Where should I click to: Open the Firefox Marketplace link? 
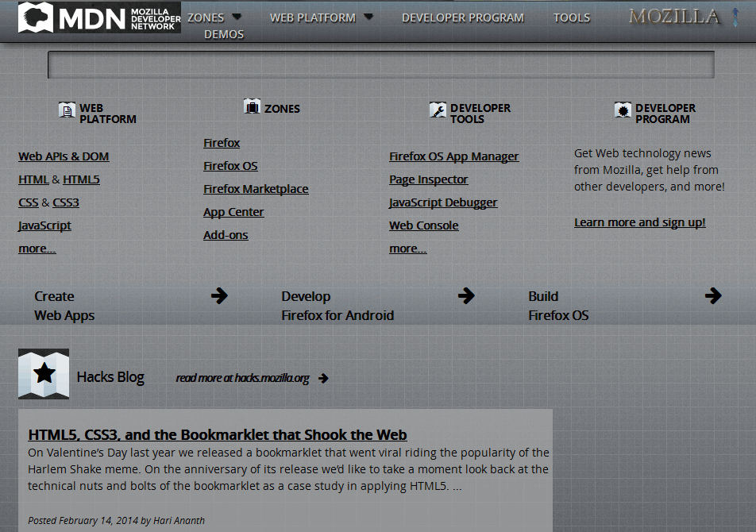[256, 189]
